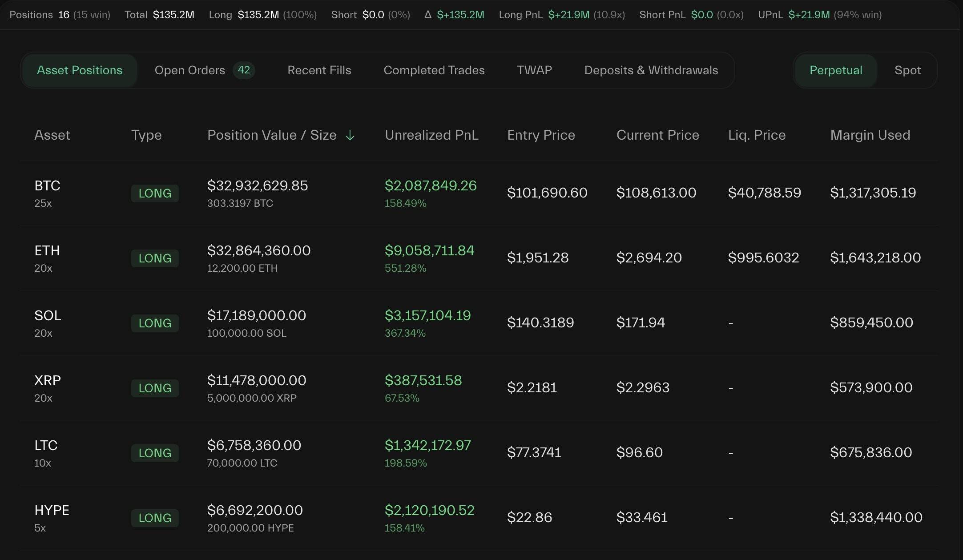
Task: Click the Total $135.2M summary stat
Action: 159,15
